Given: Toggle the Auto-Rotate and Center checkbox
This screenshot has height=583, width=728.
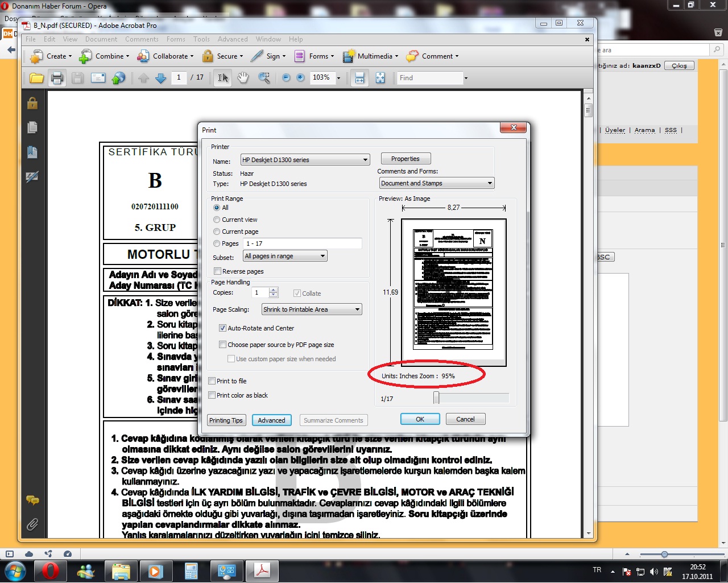Looking at the screenshot, I should pyautogui.click(x=223, y=328).
